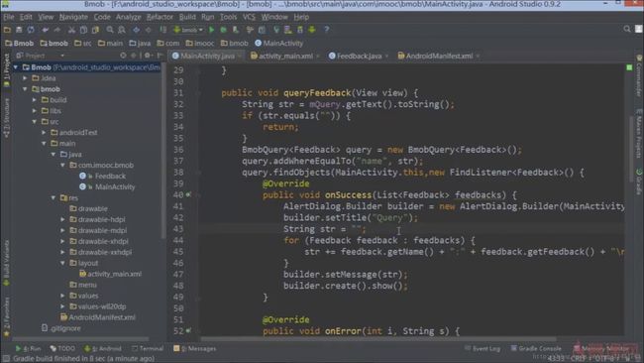This screenshot has width=644, height=363.
Task: Click the Replace toolbar icon
Action: 122,30
